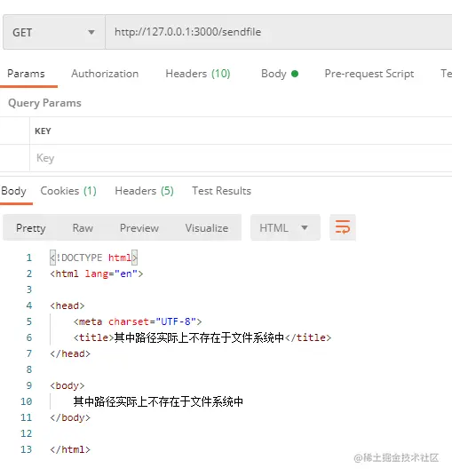Click the meta charset="UTF-8" line

coord(138,321)
